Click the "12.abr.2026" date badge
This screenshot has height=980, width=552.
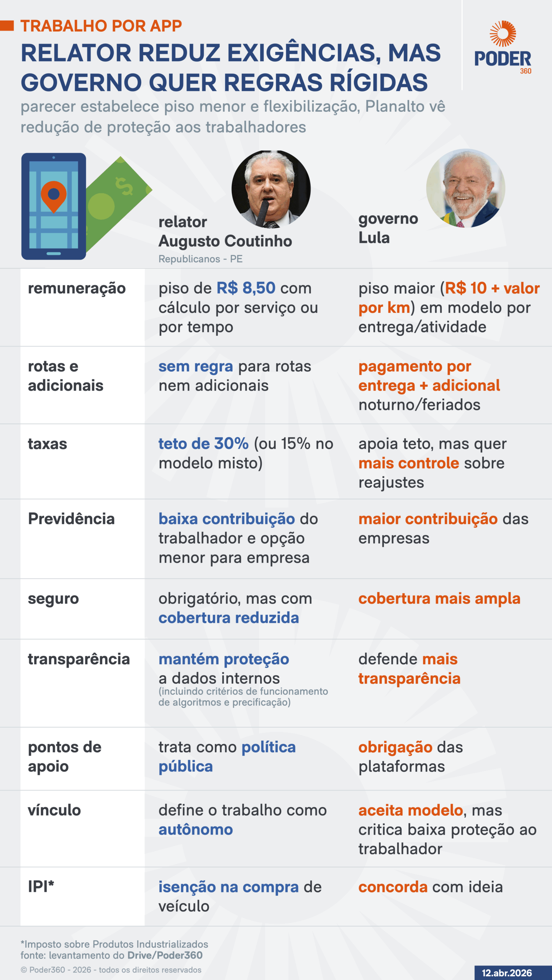[507, 973]
